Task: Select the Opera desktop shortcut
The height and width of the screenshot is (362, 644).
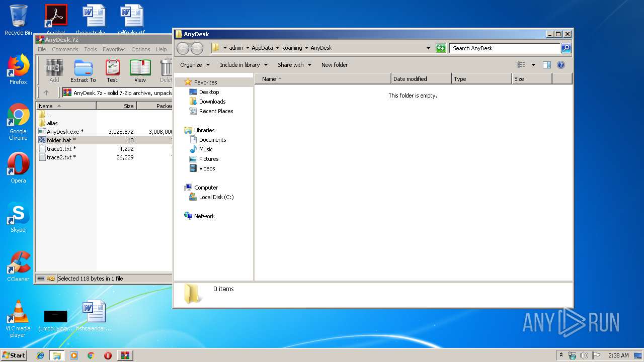Action: pos(18,168)
